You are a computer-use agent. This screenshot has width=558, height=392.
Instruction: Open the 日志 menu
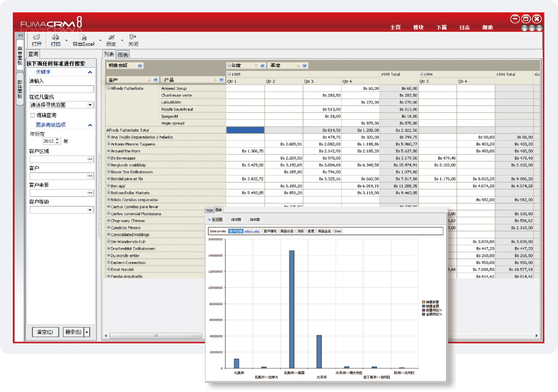tap(464, 27)
